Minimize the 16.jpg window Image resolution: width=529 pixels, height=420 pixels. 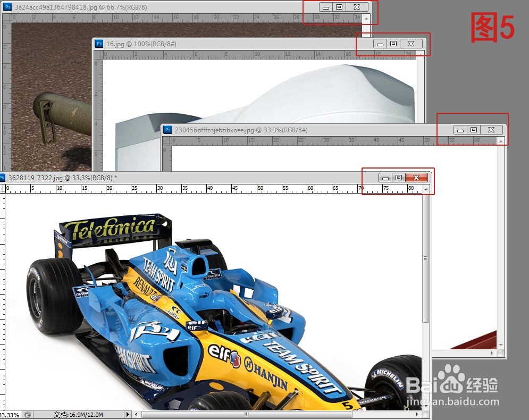[x=380, y=44]
